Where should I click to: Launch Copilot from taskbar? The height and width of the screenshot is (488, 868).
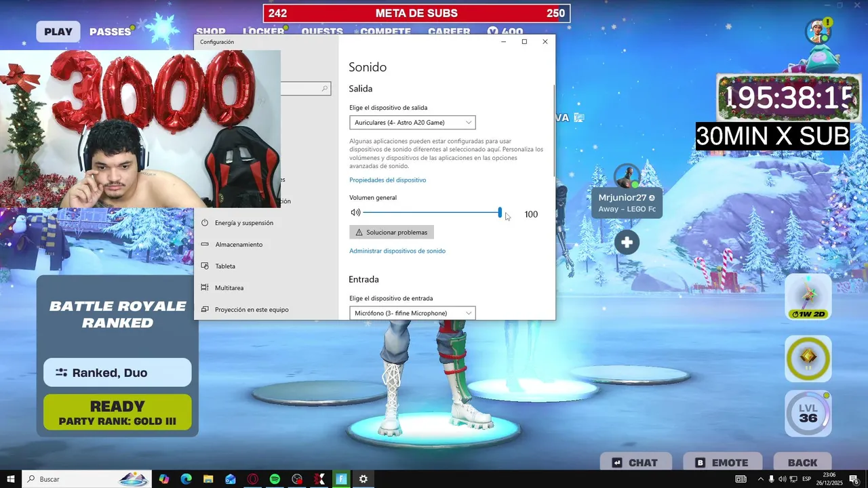(x=164, y=479)
